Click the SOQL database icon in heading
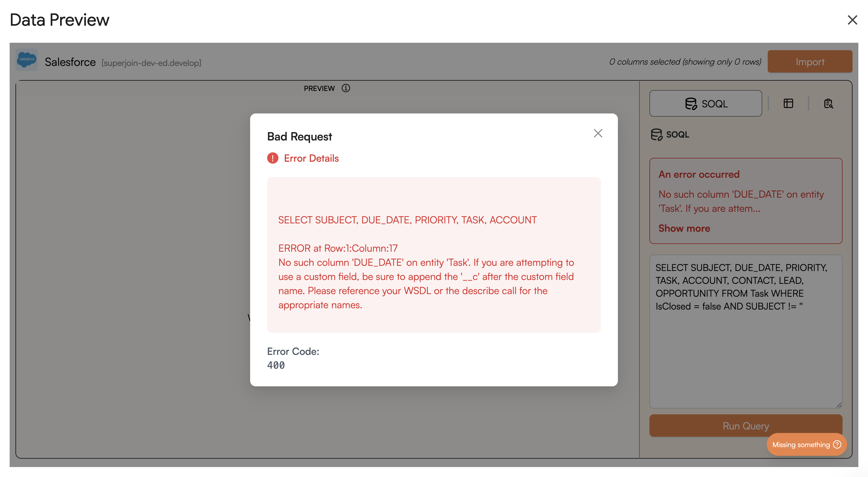This screenshot has width=868, height=477. 656,134
